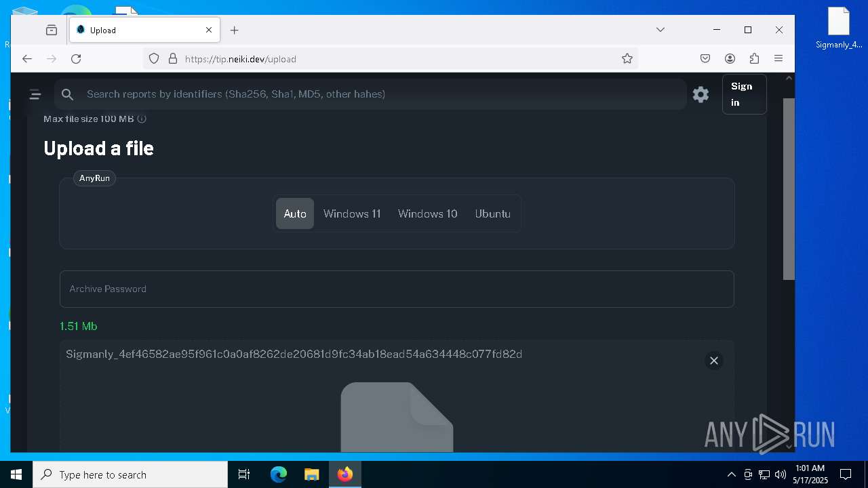Viewport: 868px width, 488px height.
Task: Expand the list all tabs dropdown
Action: click(x=660, y=30)
